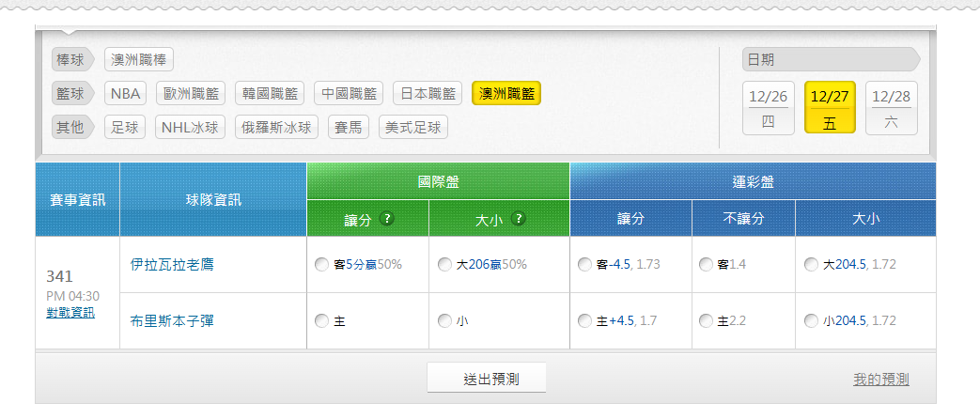
Task: Click the 棒球 category label
Action: tap(72, 60)
